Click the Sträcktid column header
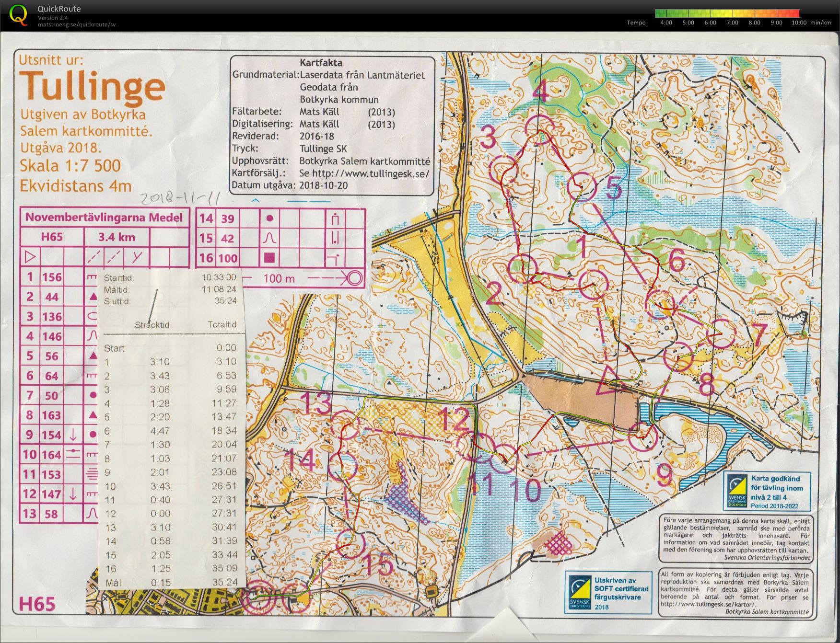This screenshot has height=643, width=840. [x=152, y=325]
